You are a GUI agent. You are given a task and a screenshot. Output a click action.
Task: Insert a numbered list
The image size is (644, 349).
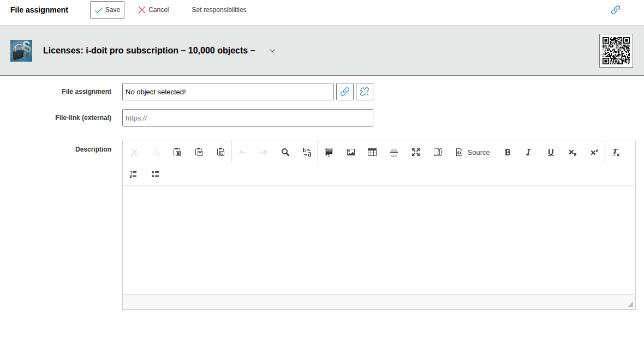pyautogui.click(x=133, y=174)
